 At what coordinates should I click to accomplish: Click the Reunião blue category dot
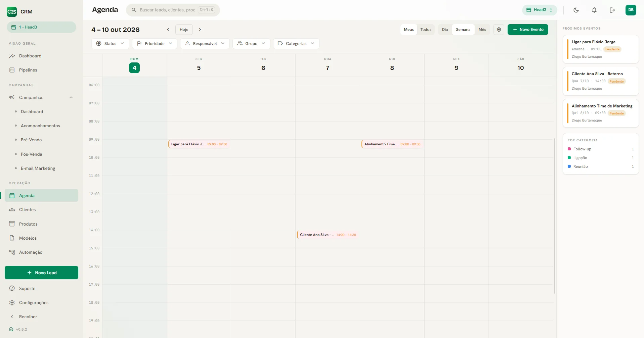pyautogui.click(x=569, y=166)
